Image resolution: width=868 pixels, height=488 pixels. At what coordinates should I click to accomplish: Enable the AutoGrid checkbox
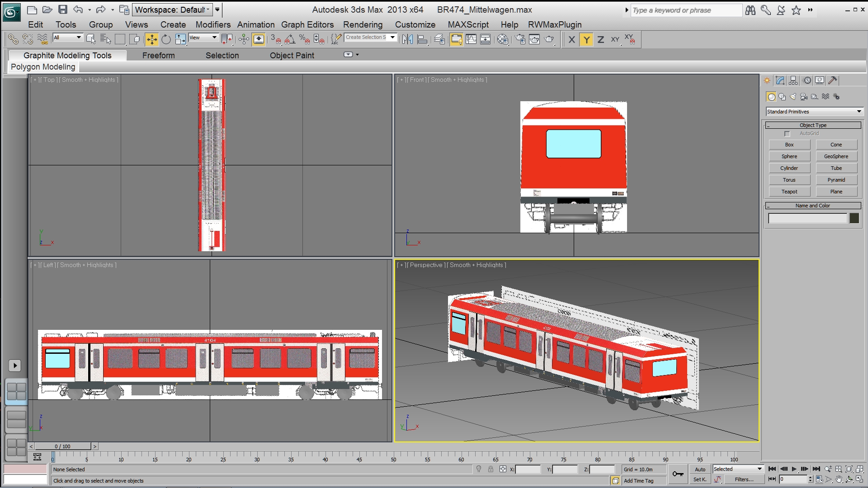click(x=787, y=134)
